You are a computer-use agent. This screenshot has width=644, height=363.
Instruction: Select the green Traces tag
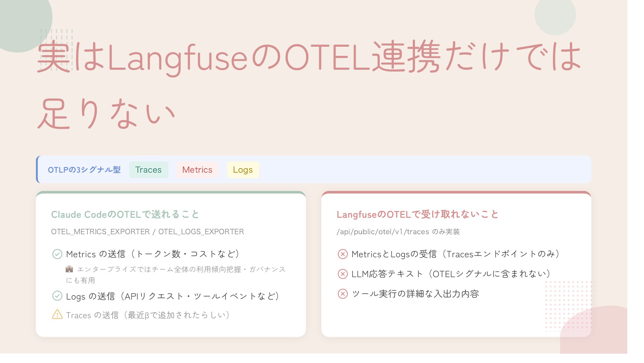[x=149, y=170]
